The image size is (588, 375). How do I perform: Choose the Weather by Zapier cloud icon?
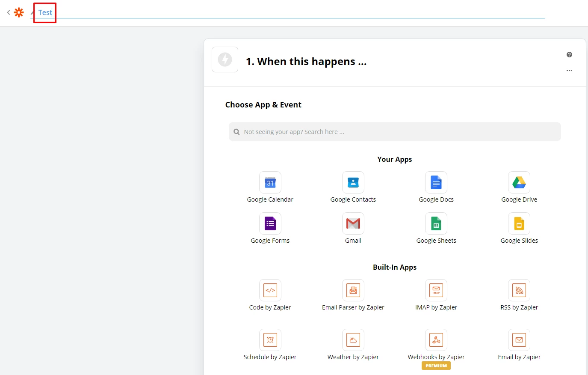(353, 340)
